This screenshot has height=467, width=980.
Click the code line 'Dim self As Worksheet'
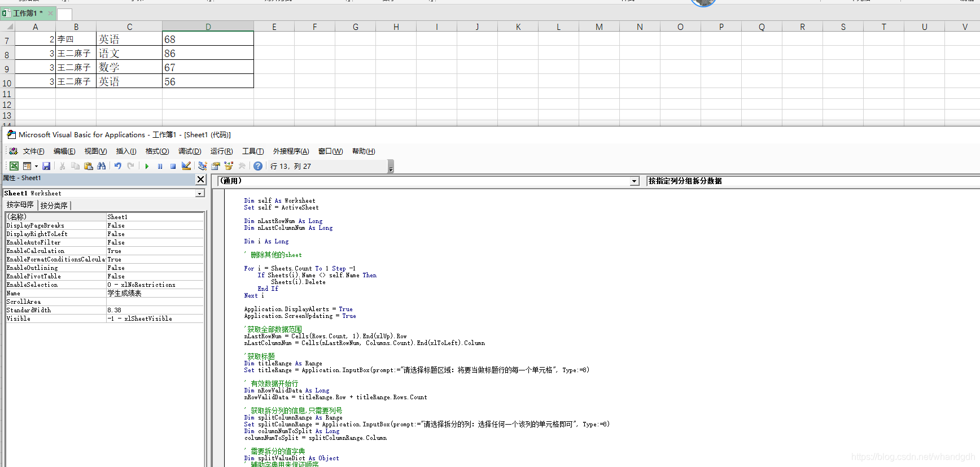[x=279, y=200]
